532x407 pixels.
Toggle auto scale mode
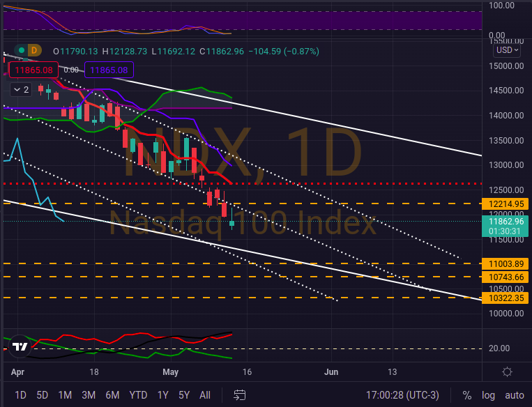coord(515,395)
